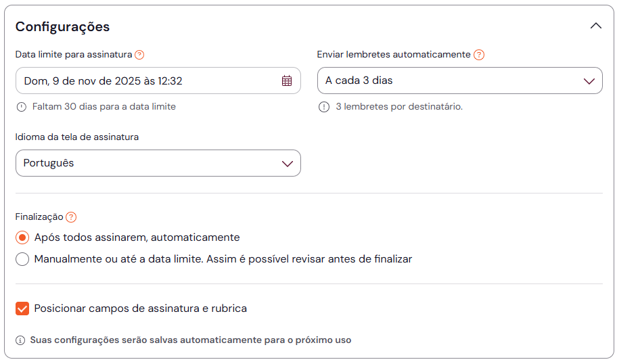Open help tooltip for Enviar lembretes automaticamente
This screenshot has width=617, height=364.
click(x=479, y=55)
